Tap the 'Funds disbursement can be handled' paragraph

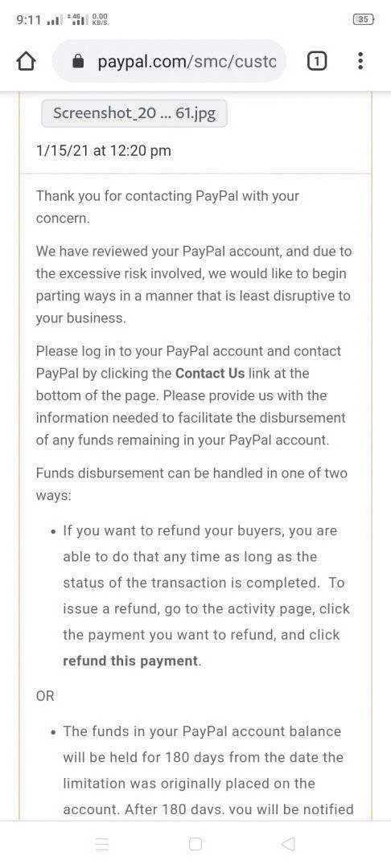point(191,485)
